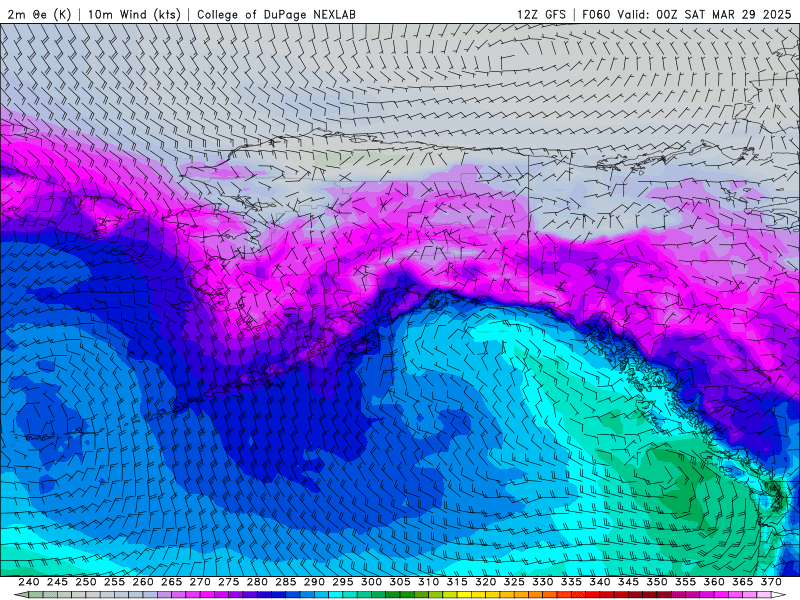Click the 310 colorbar scale label

[429, 582]
